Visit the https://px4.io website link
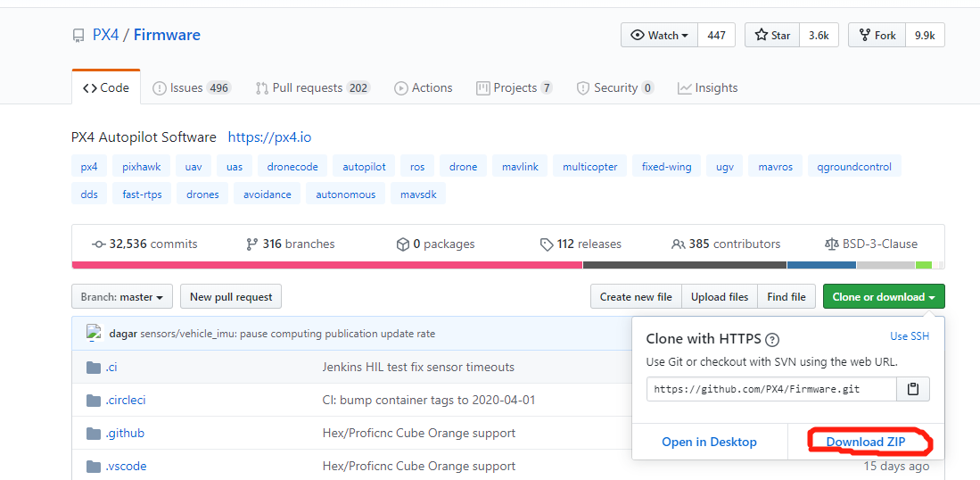This screenshot has height=480, width=980. click(x=269, y=137)
